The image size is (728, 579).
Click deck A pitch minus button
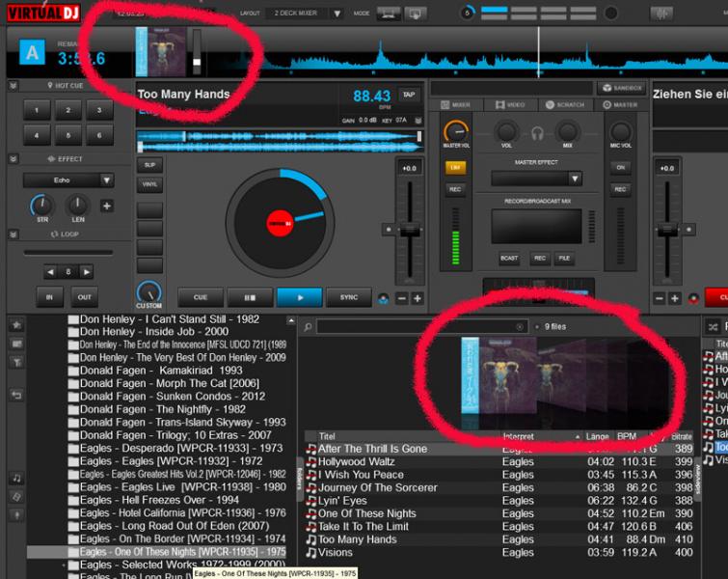pos(402,299)
